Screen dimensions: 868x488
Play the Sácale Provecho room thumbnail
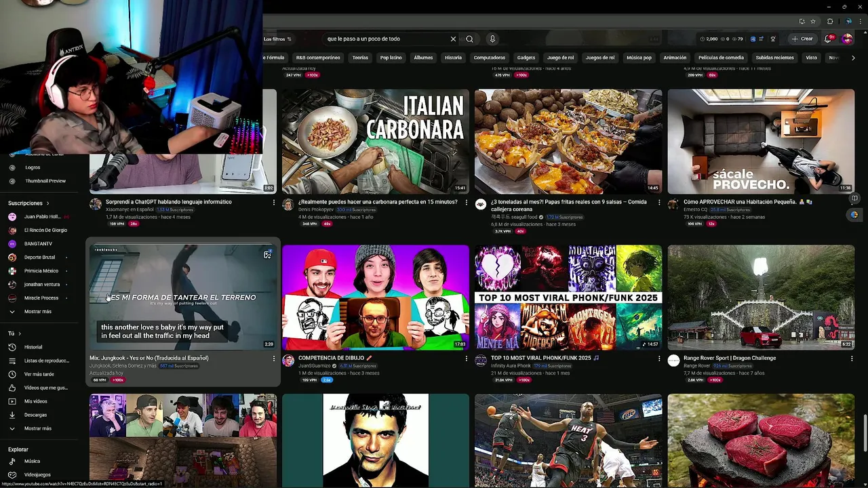point(761,142)
